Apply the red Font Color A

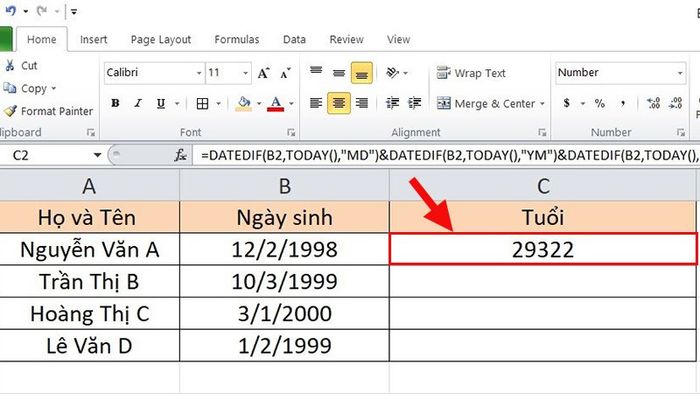276,104
